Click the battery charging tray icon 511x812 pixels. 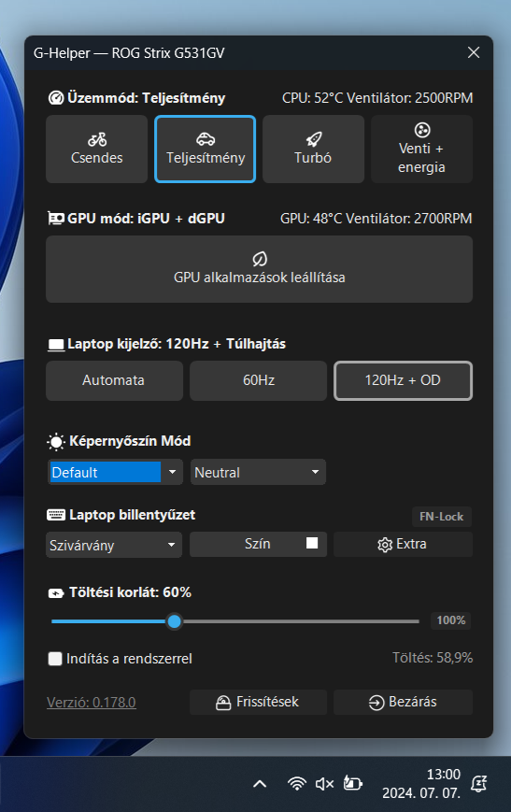352,784
